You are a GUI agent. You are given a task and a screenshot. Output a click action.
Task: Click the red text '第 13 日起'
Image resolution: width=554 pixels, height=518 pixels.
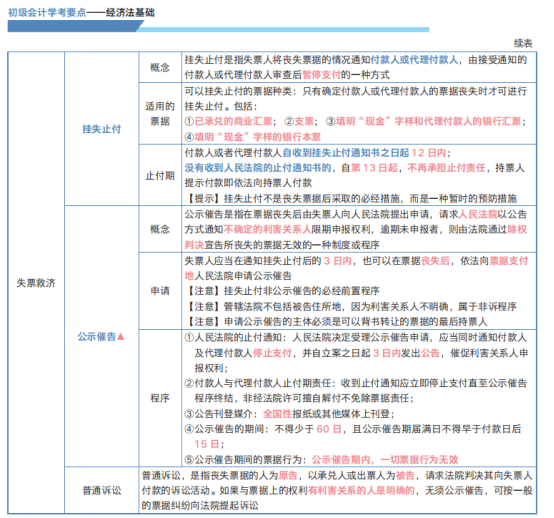coord(374,168)
